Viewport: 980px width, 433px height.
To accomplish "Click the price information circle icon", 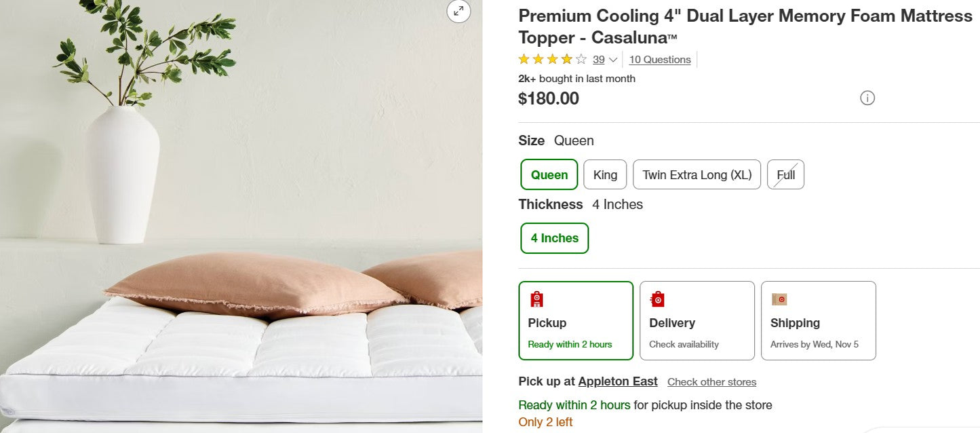I will 867,98.
